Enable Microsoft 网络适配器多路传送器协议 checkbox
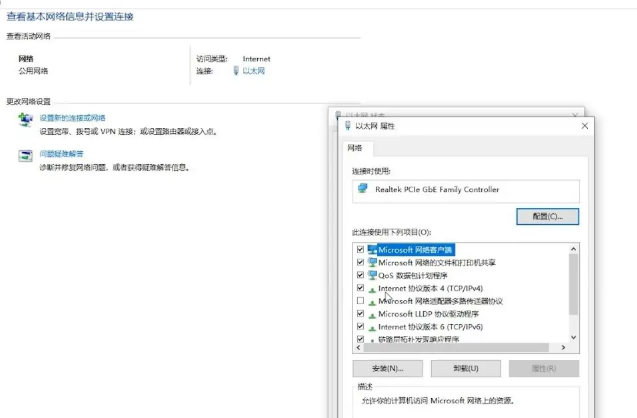637x418 pixels. [360, 301]
